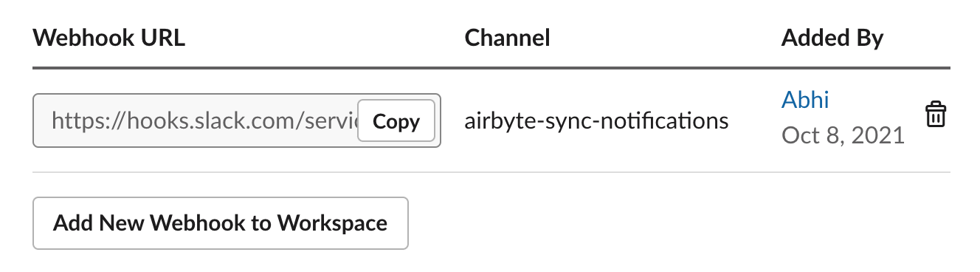Focus the webhook URL text box
Image resolution: width=980 pixels, height=272 pixels.
pos(237,120)
